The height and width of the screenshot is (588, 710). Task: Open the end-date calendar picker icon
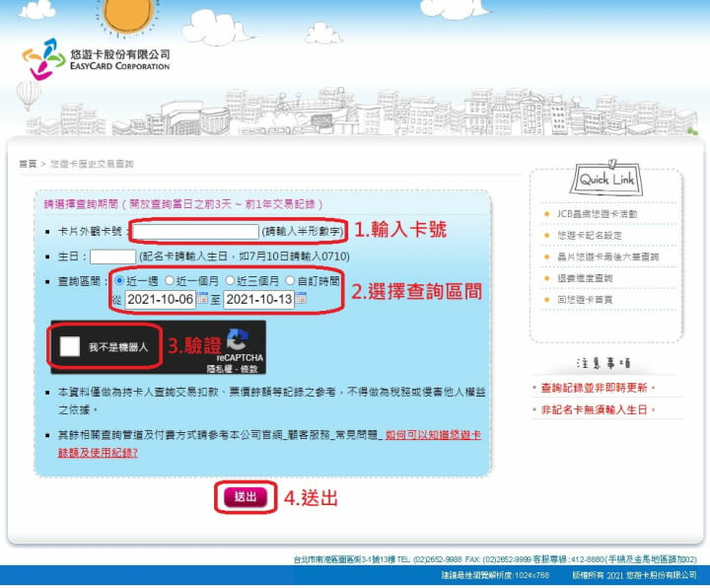click(301, 298)
